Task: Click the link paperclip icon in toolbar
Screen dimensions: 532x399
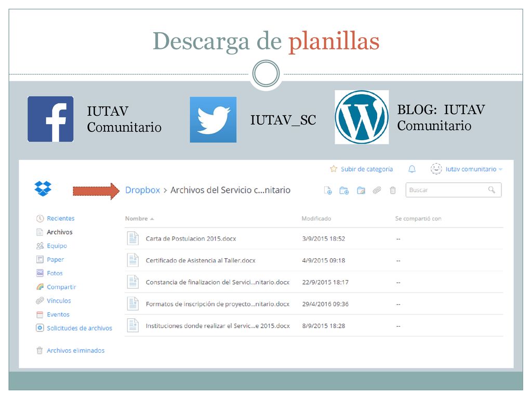Action: (377, 190)
